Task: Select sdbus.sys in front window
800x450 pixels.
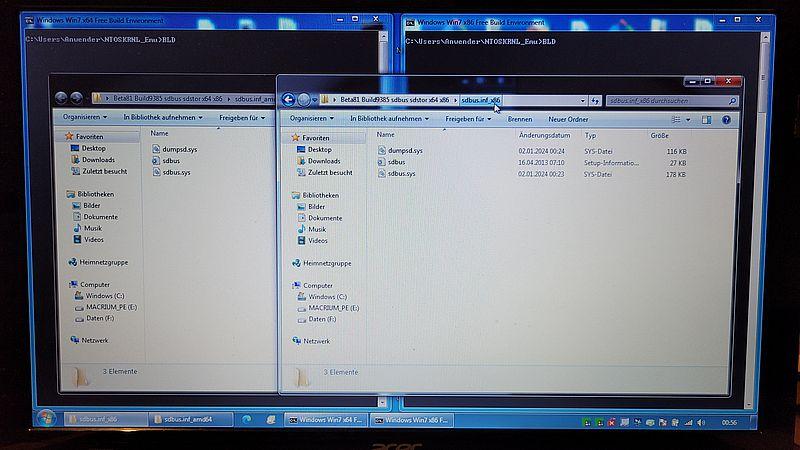Action: (x=396, y=173)
